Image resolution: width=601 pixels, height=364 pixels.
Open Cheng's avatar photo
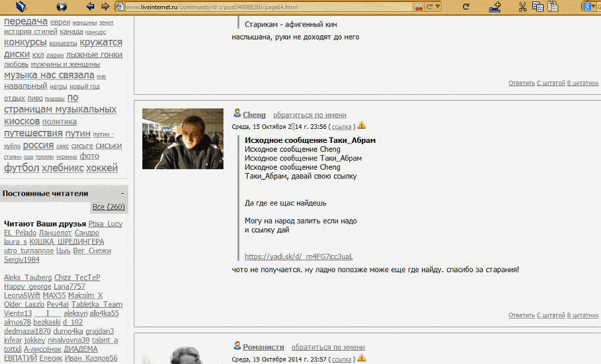coord(183,139)
